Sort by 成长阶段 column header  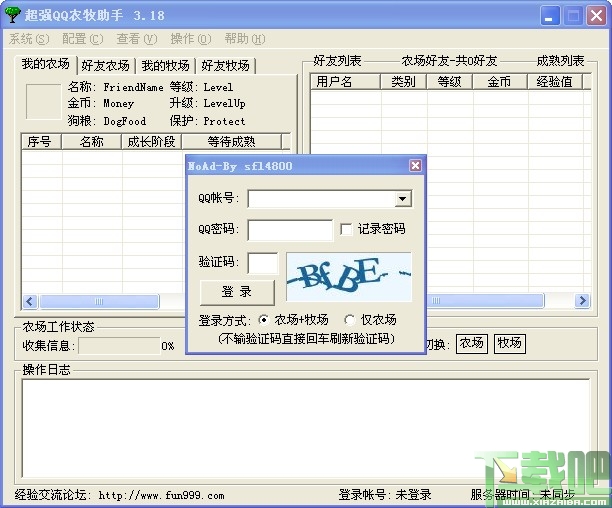point(151,142)
